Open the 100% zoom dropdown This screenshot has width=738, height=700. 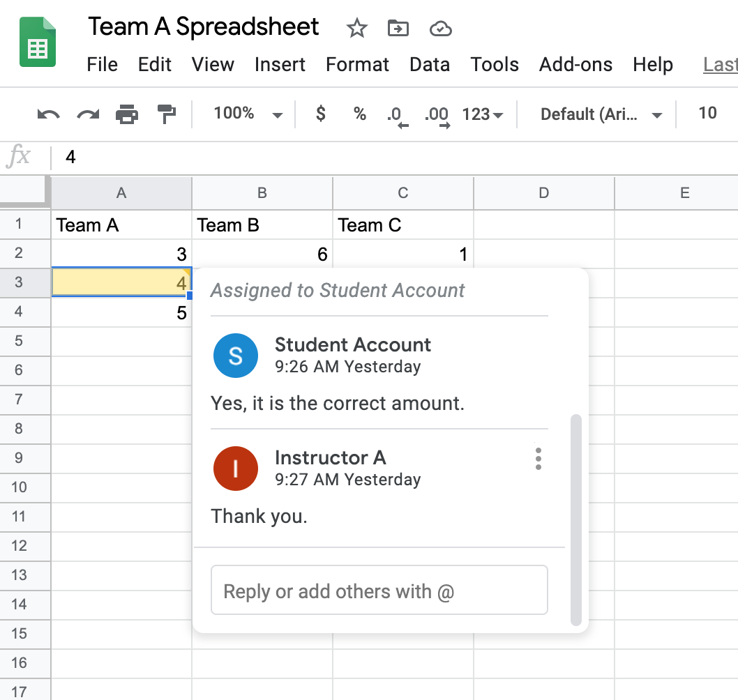248,114
